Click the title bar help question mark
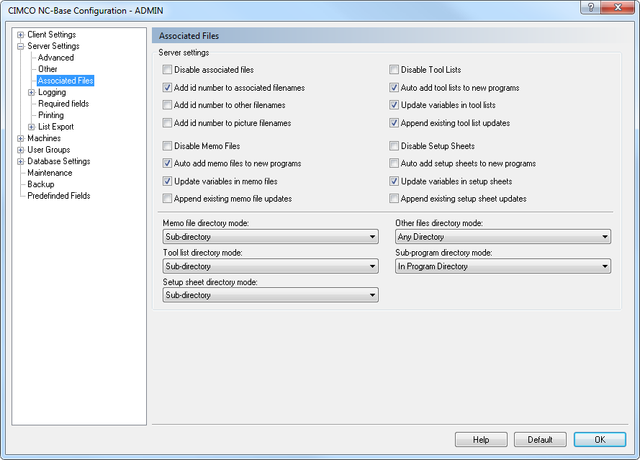 coord(591,7)
